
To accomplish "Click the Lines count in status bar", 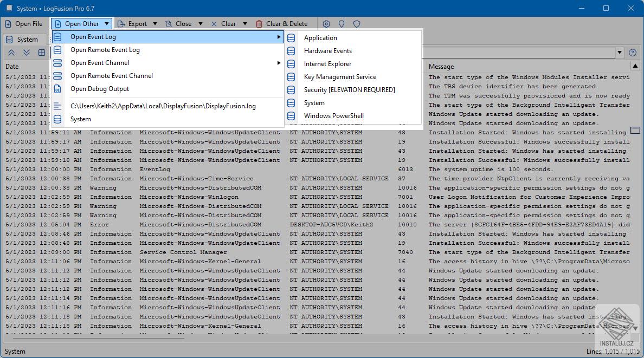I will tap(613, 352).
